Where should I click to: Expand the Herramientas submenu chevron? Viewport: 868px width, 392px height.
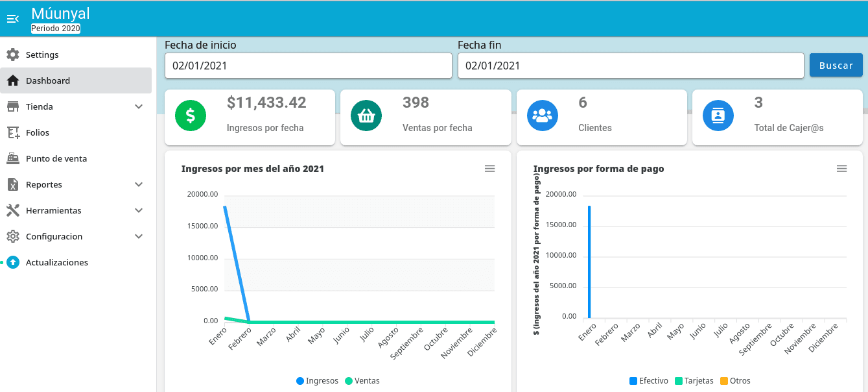[139, 210]
